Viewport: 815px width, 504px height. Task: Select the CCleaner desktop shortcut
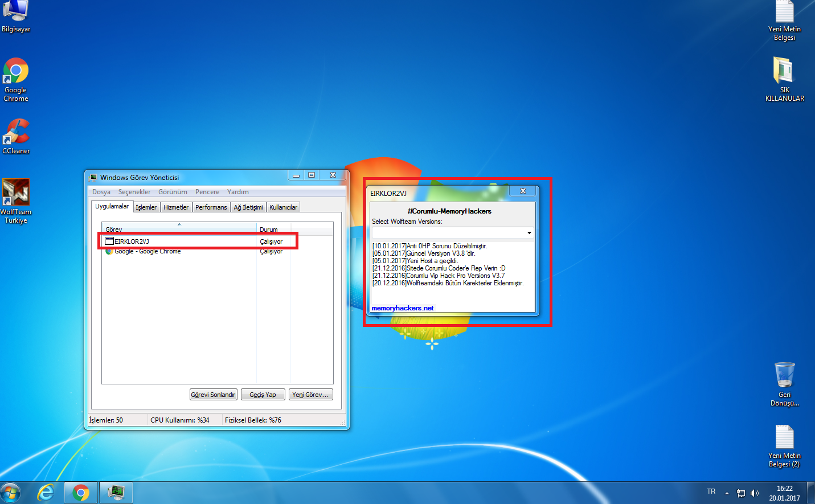pyautogui.click(x=16, y=137)
